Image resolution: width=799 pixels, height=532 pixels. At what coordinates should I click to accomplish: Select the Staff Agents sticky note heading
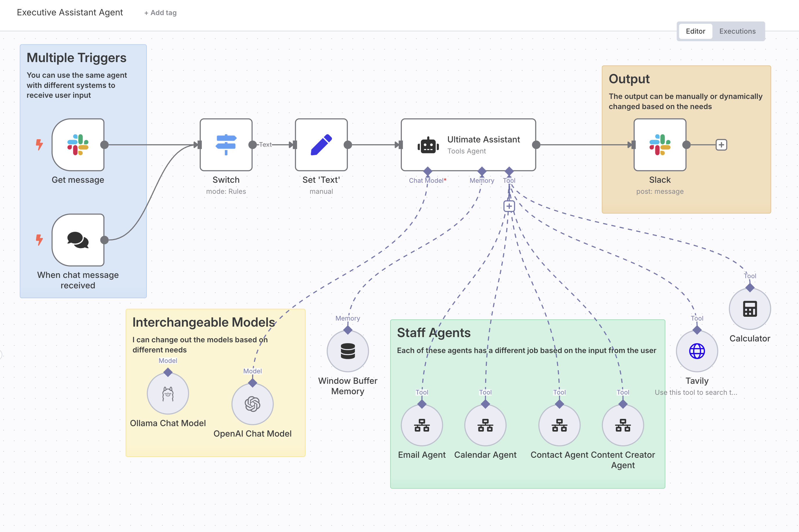pos(434,333)
